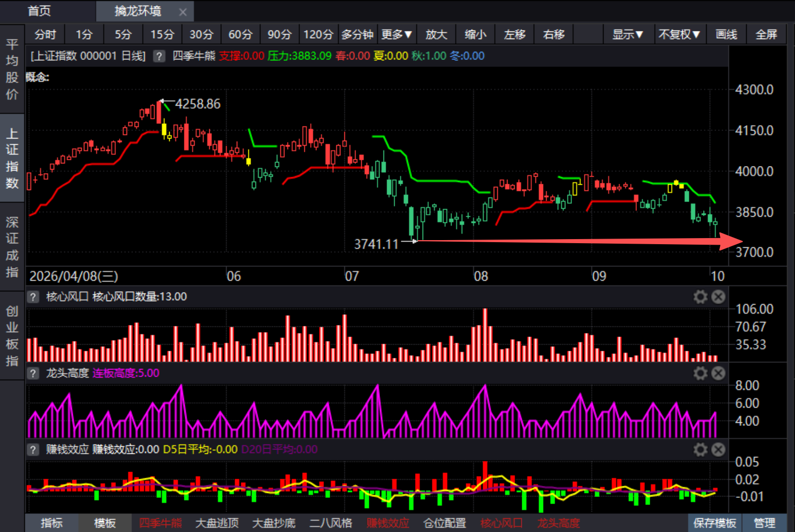795x532 pixels.
Task: Click help icon next to 核心风口
Action: [x=33, y=297]
